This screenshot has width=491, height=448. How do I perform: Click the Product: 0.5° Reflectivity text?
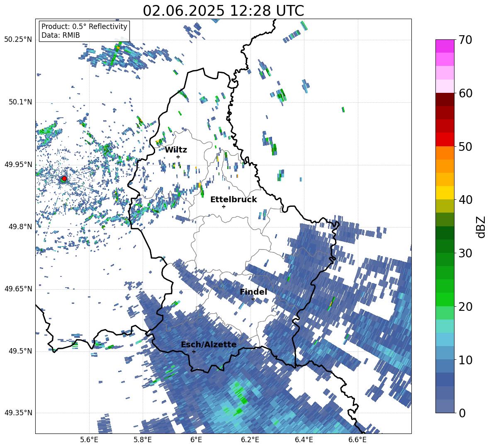point(84,27)
